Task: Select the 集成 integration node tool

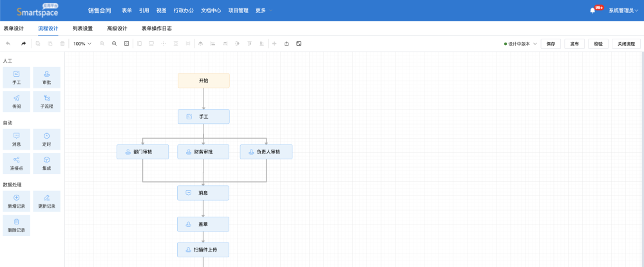Action: (x=46, y=163)
